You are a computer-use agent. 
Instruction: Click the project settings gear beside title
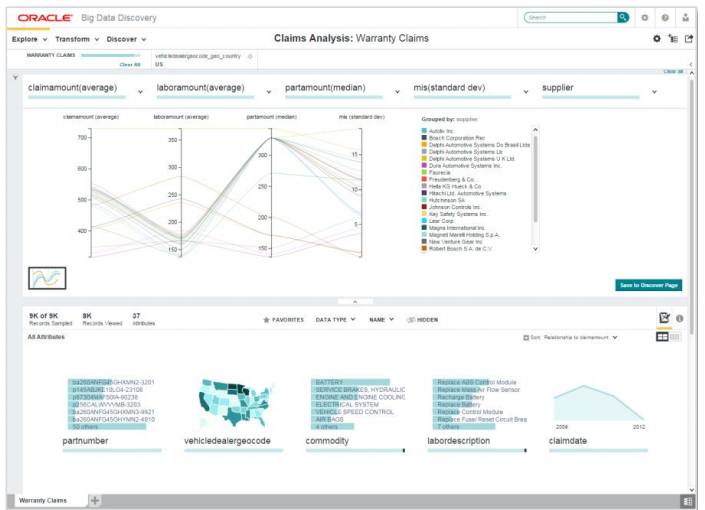(657, 38)
